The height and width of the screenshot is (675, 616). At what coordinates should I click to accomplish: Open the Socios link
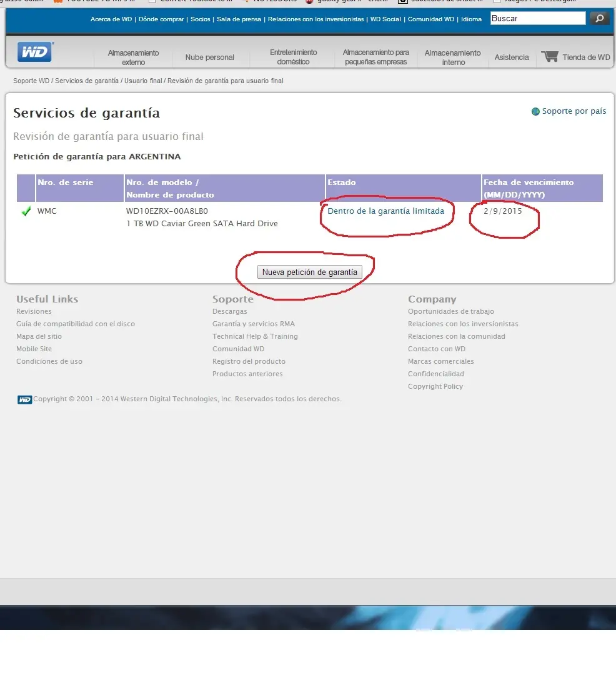(201, 19)
